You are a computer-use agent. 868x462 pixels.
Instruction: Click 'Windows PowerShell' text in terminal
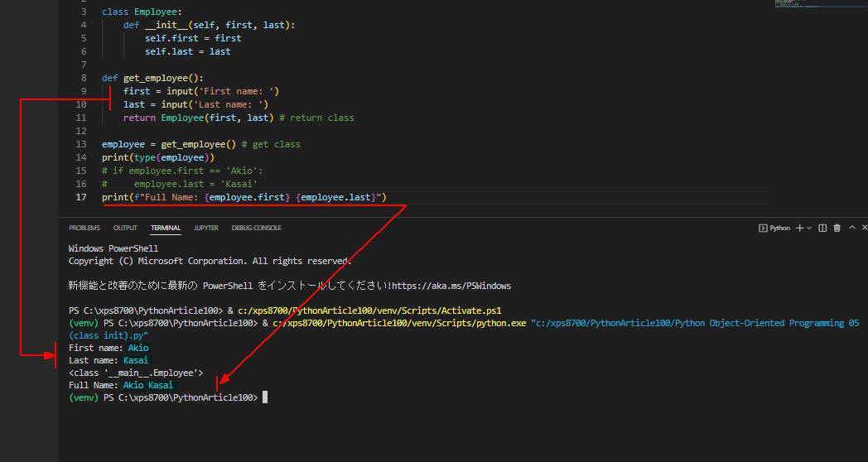point(113,248)
